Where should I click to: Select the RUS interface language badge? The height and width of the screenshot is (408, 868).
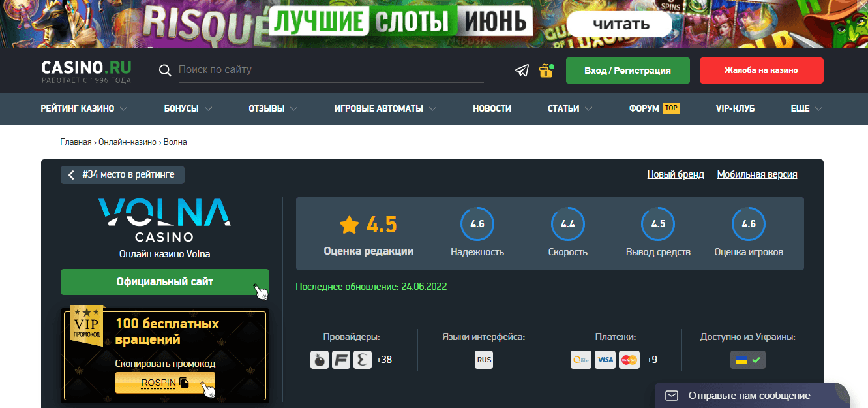484,360
